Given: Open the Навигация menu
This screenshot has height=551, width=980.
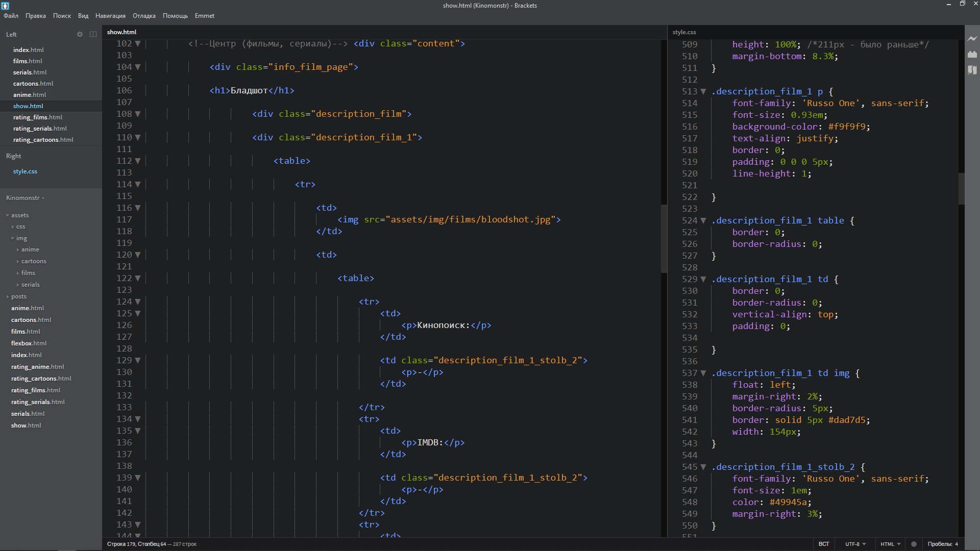Looking at the screenshot, I should [x=110, y=16].
